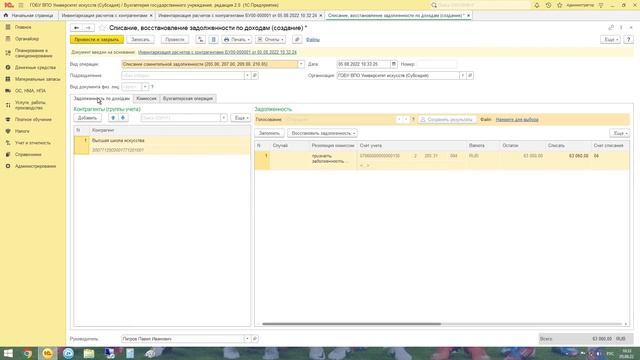640x360 pixels.
Task: Click the Записать button
Action: pyautogui.click(x=140, y=40)
